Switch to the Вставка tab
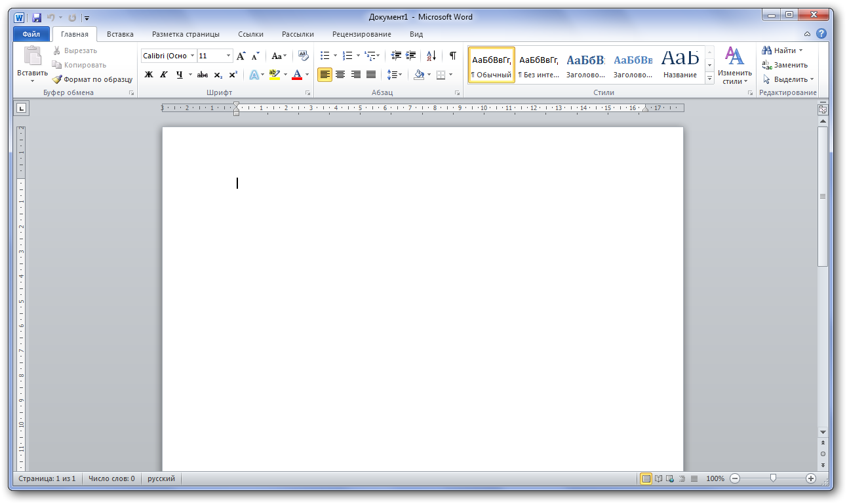This screenshot has width=847, height=504. tap(120, 34)
